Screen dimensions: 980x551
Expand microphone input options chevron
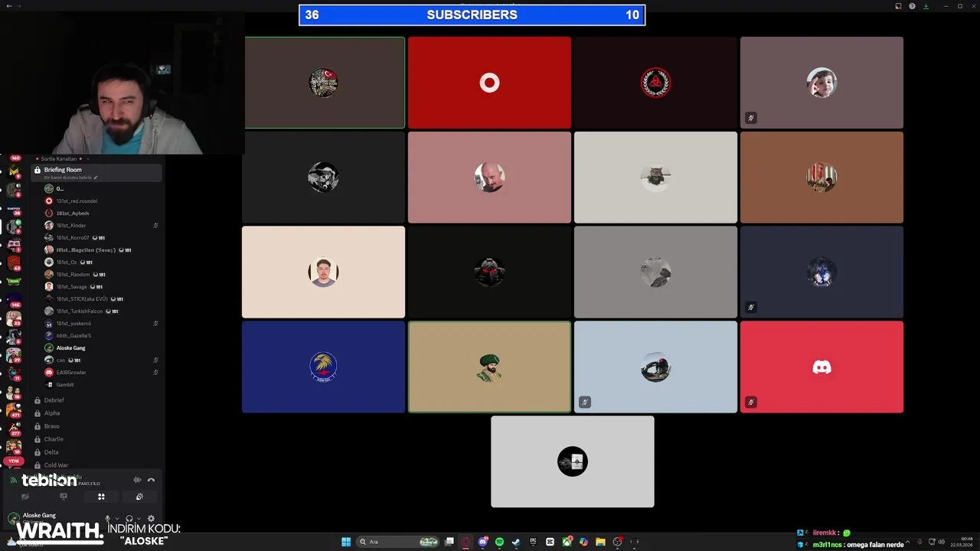pyautogui.click(x=117, y=519)
